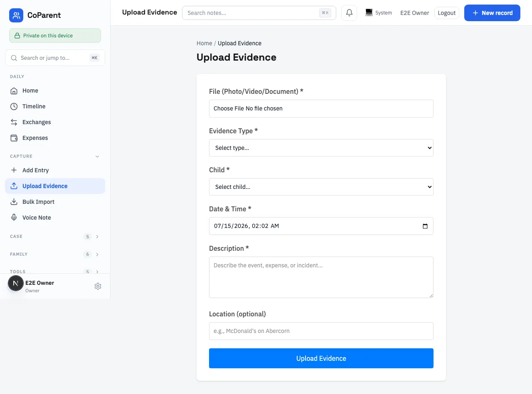Click the Timeline clock icon

[14, 106]
